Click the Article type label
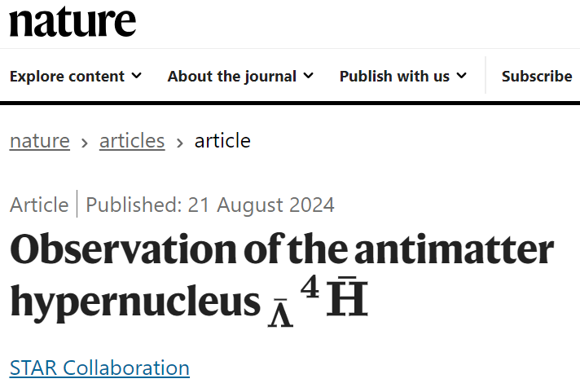 (x=39, y=205)
